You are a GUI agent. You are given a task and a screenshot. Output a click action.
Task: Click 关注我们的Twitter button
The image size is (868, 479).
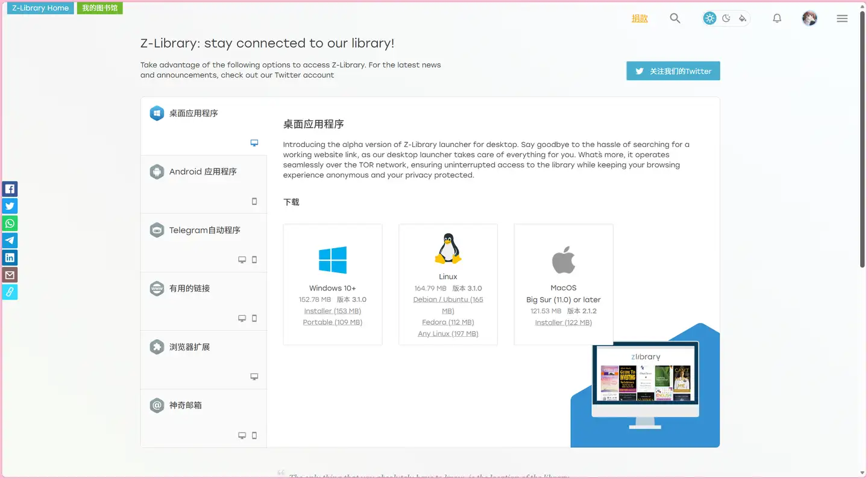(673, 71)
